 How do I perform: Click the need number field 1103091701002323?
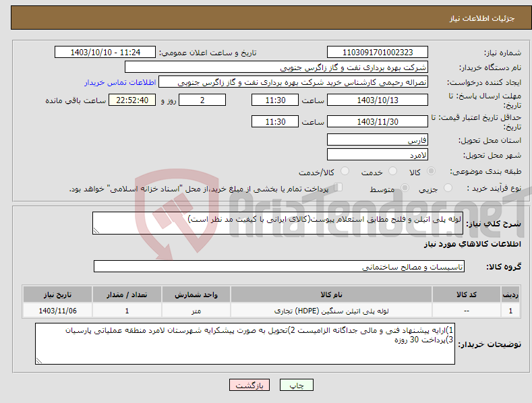click(x=378, y=53)
